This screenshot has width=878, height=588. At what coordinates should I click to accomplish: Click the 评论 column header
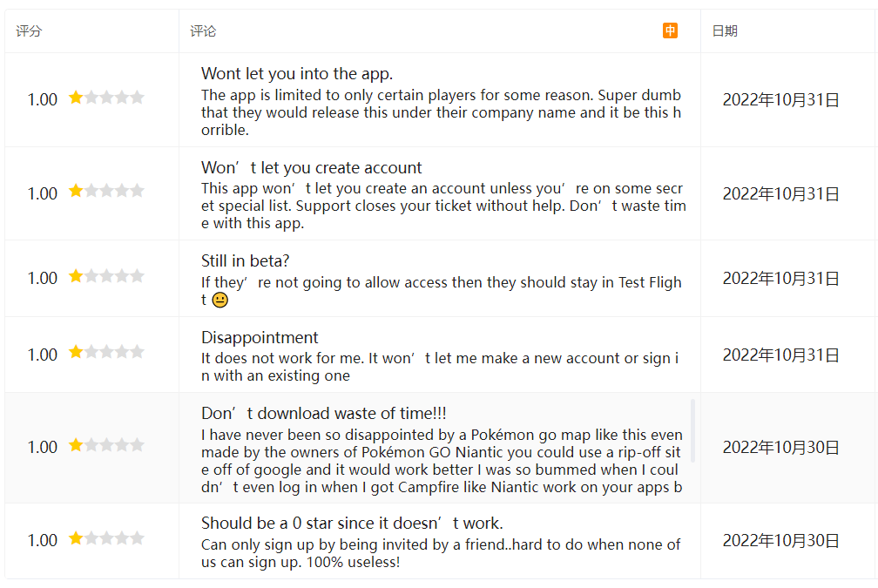click(x=203, y=31)
